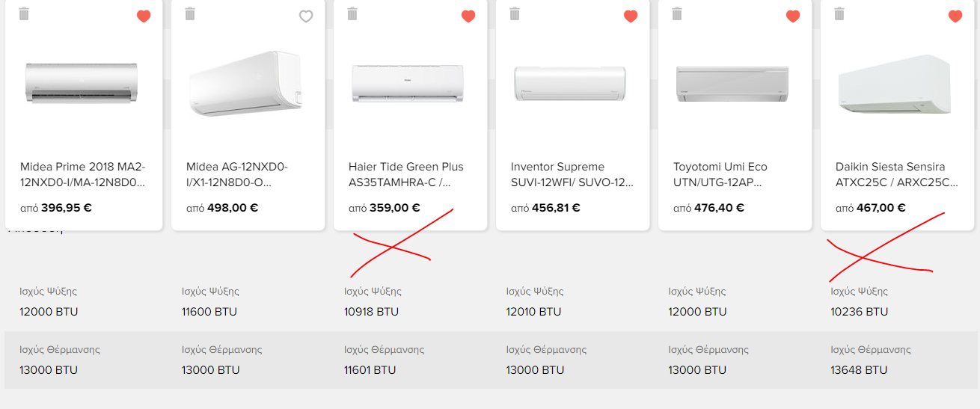The image size is (980, 409).
Task: Toggle heart on Haier Tide Green Plus
Action: pos(468,16)
